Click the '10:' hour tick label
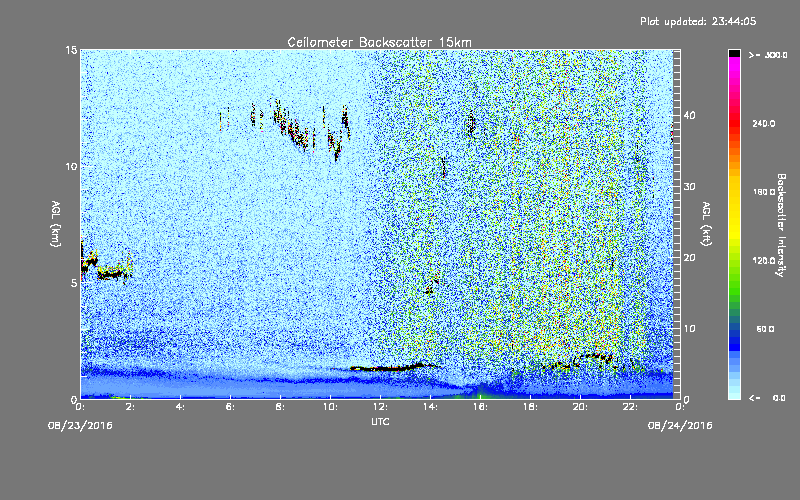 tap(330, 407)
